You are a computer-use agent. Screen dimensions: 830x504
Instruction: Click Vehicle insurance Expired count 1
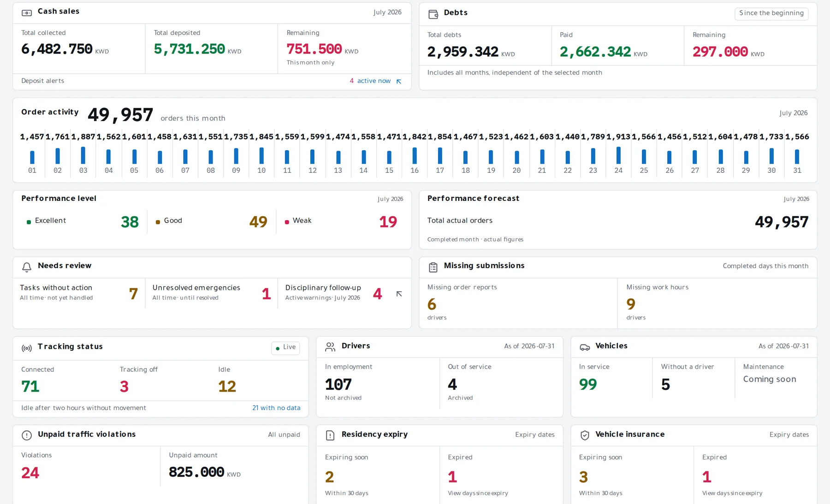click(x=707, y=477)
